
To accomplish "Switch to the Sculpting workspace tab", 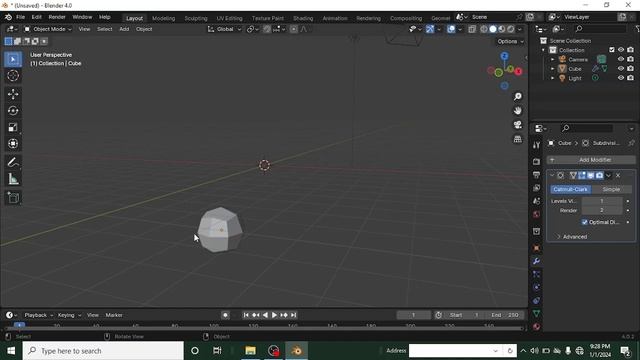I will pos(196,18).
